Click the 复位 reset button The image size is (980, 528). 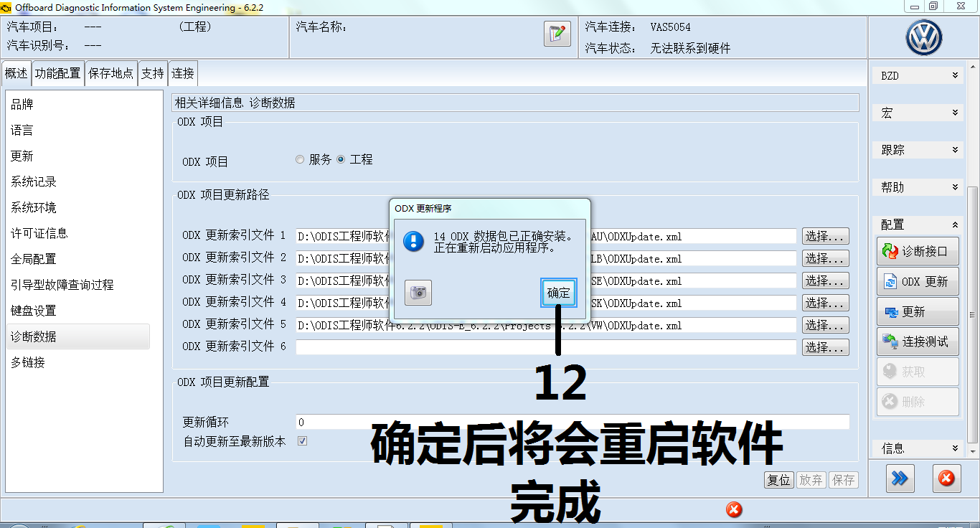[779, 480]
